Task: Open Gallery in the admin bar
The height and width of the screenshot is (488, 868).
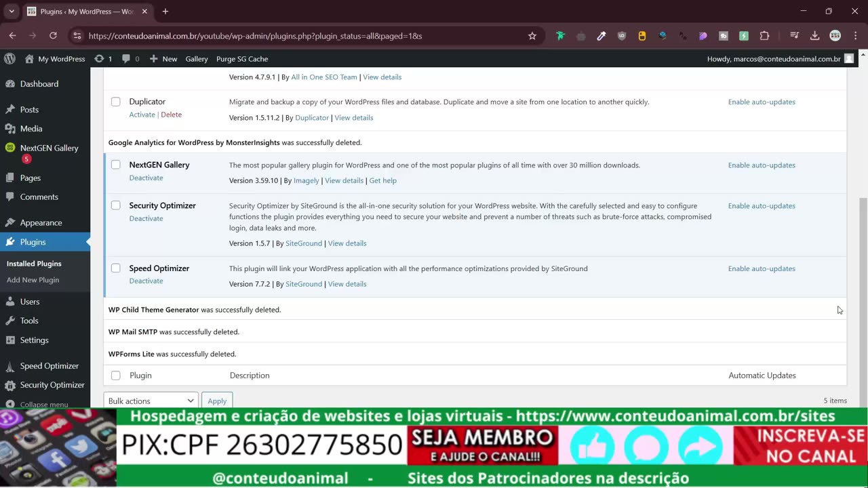Action: (197, 59)
